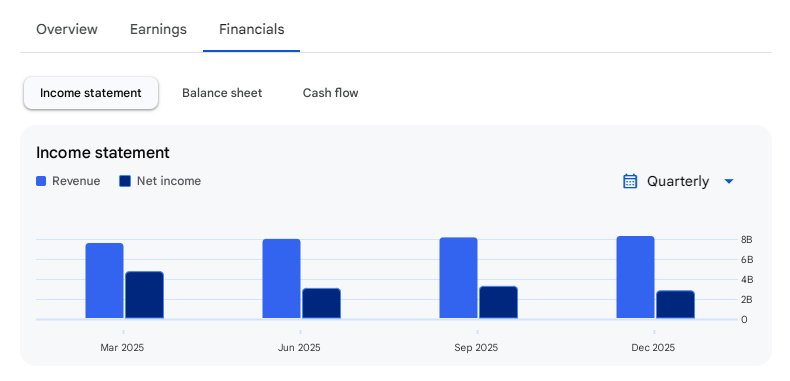The width and height of the screenshot is (790, 381).
Task: Select the Dec 2025 net income bar
Action: point(676,304)
